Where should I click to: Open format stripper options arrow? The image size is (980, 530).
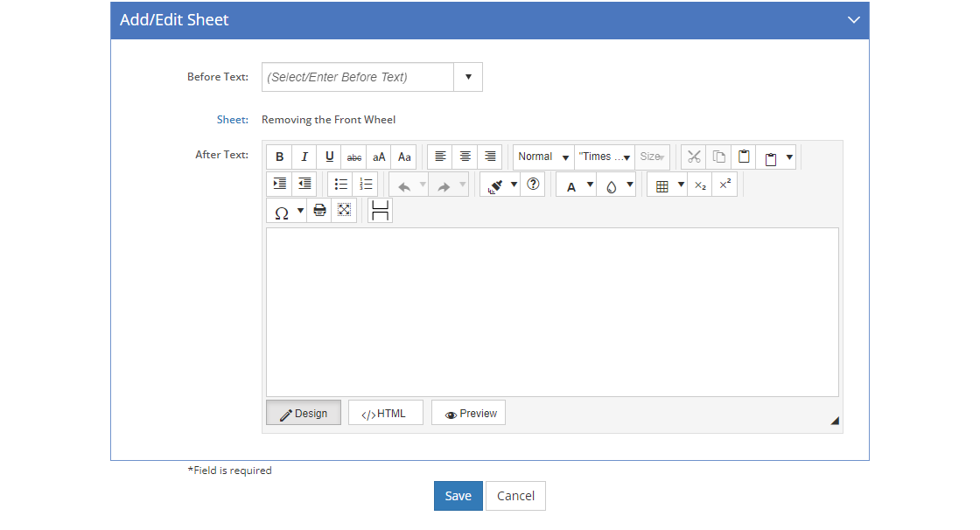tap(514, 185)
